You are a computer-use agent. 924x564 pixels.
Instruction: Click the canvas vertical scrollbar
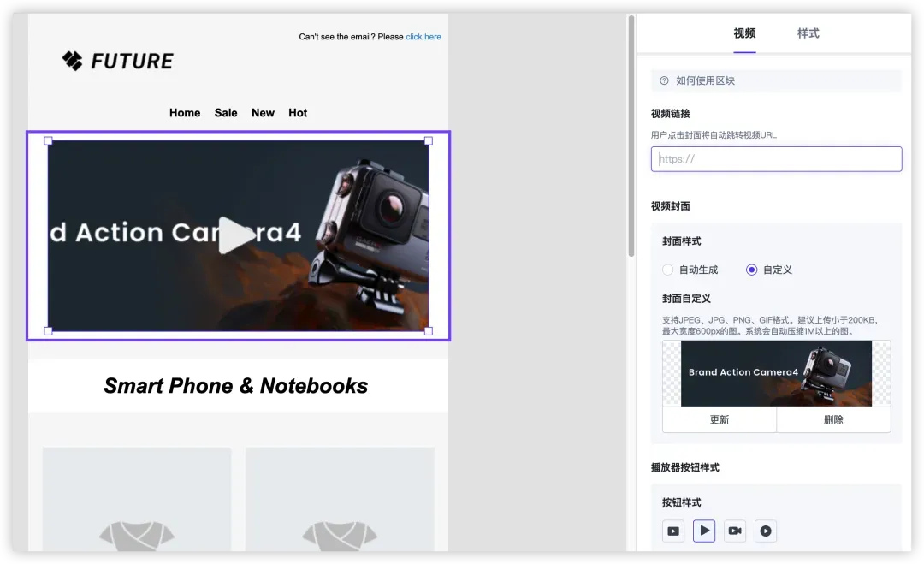tap(631, 137)
